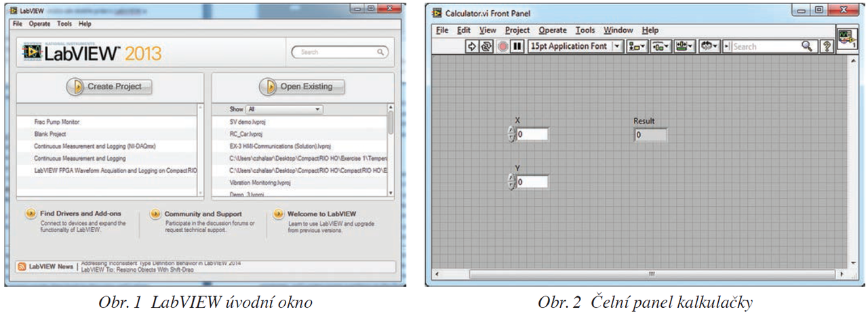Click the LabVIEW News RSS icon
868x316 pixels.
click(x=22, y=266)
